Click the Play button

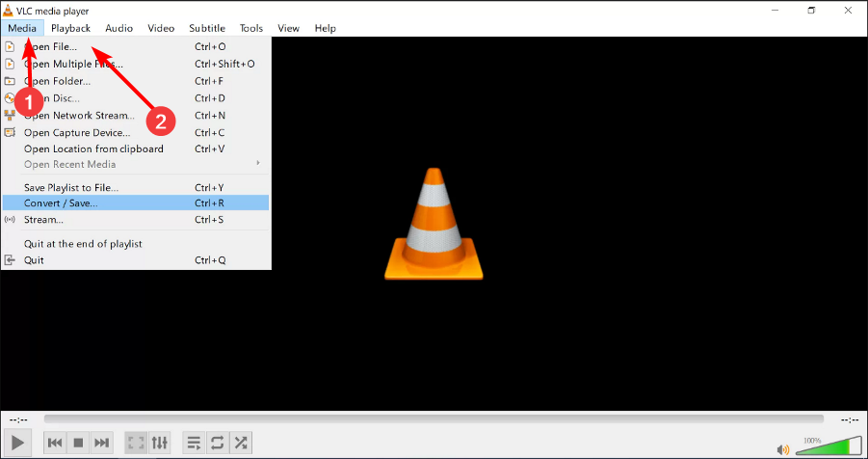(x=17, y=443)
